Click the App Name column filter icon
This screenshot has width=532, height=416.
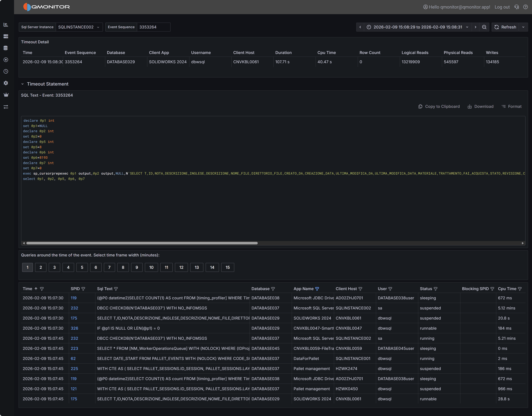tap(317, 289)
